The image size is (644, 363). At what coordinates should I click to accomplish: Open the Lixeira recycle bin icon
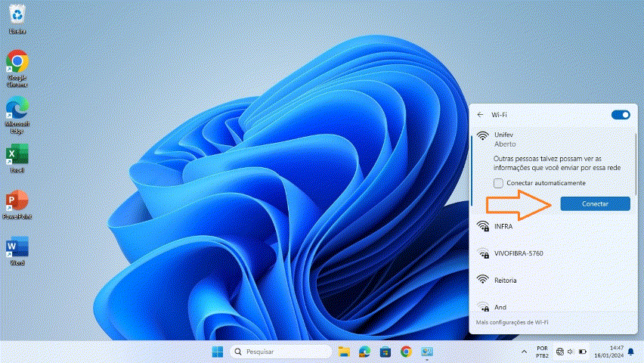[x=17, y=19]
